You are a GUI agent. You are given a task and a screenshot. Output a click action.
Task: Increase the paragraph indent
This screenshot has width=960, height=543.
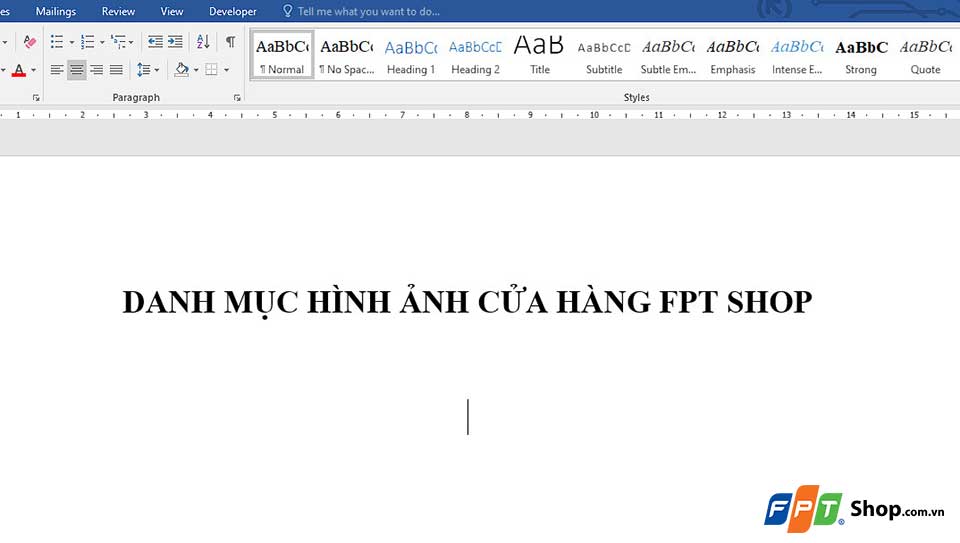pyautogui.click(x=175, y=42)
